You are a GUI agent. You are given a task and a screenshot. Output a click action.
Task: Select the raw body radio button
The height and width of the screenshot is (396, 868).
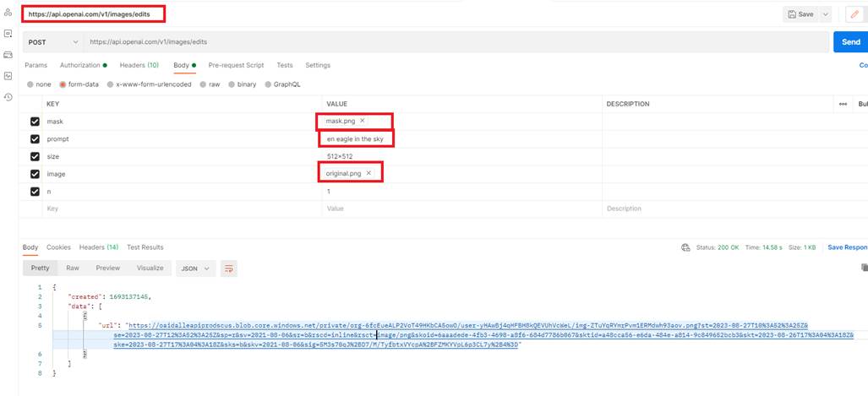(x=203, y=84)
